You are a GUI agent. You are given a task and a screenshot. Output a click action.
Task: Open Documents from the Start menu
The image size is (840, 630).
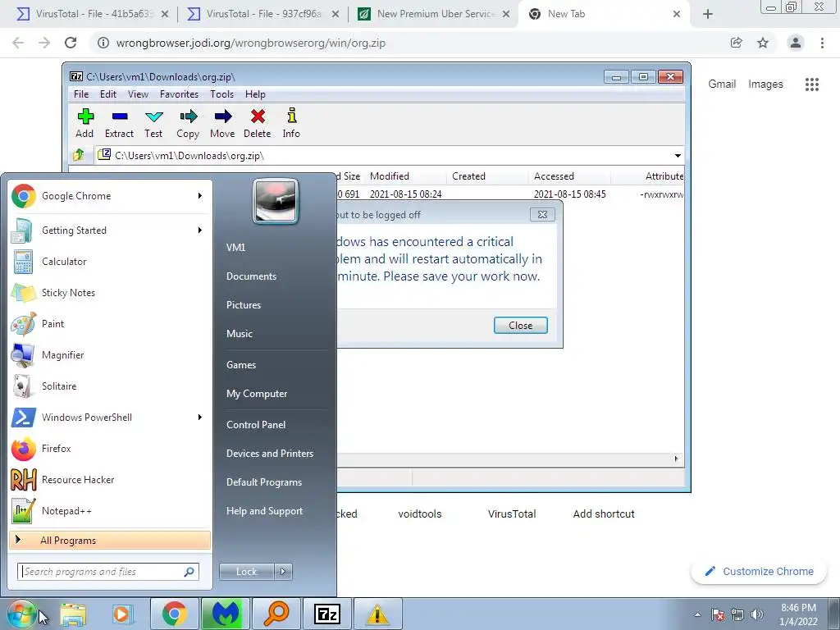point(252,276)
